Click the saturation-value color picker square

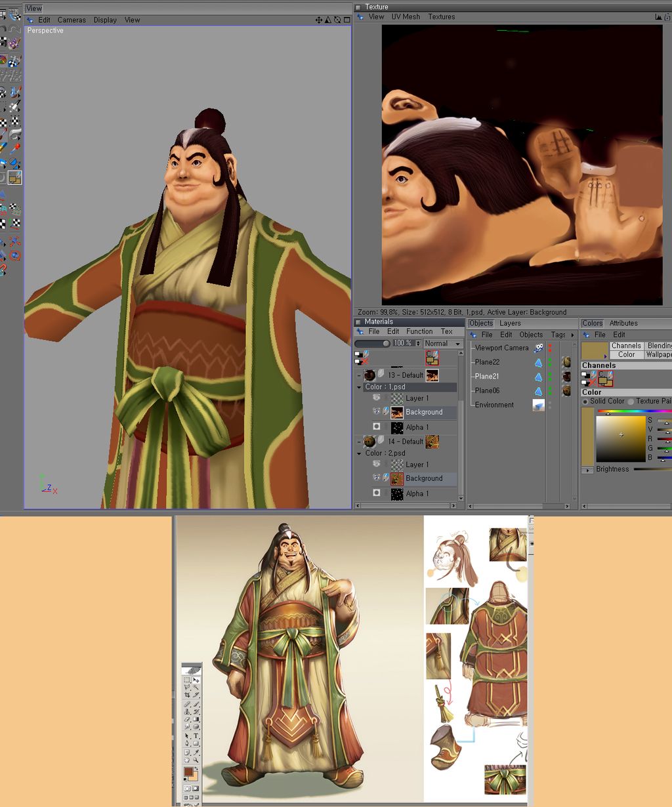click(x=621, y=439)
